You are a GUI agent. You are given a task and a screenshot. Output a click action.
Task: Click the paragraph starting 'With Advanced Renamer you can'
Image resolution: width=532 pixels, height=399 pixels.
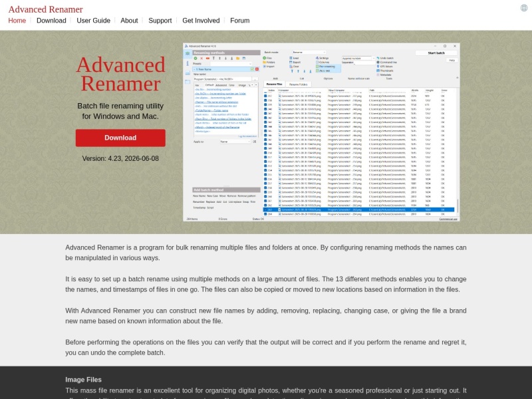pos(266,316)
